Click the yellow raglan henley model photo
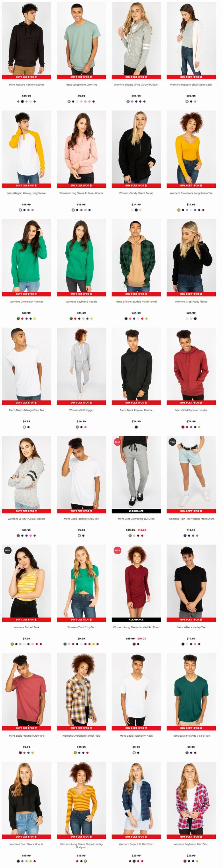The height and width of the screenshot is (868, 223). [x=26, y=147]
